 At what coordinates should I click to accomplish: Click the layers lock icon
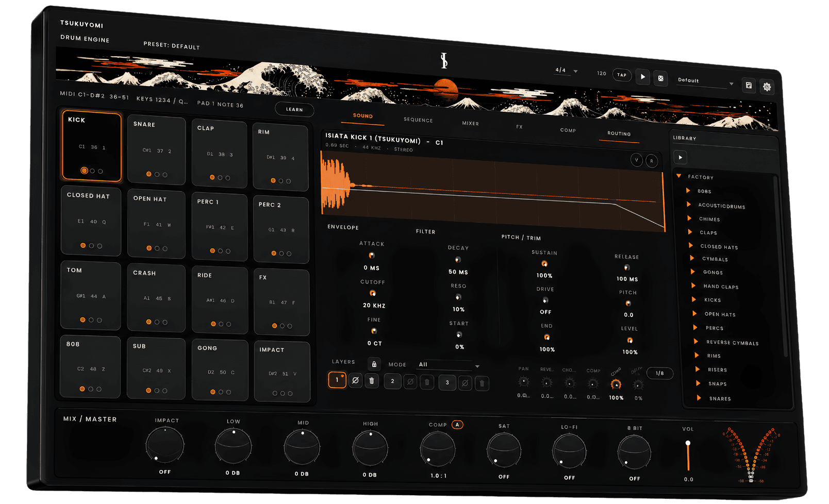[x=374, y=364]
